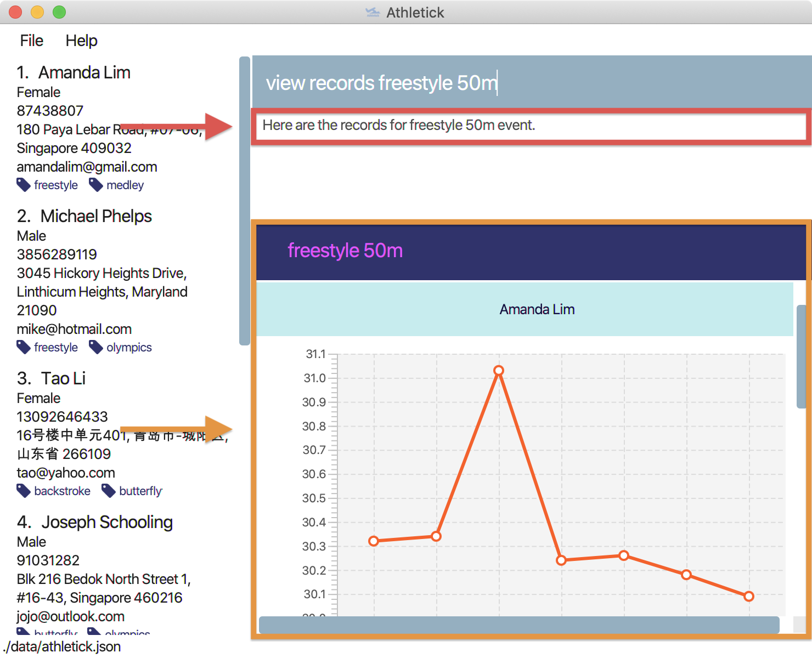Click the 31.0 label on the y-axis

pyautogui.click(x=315, y=378)
